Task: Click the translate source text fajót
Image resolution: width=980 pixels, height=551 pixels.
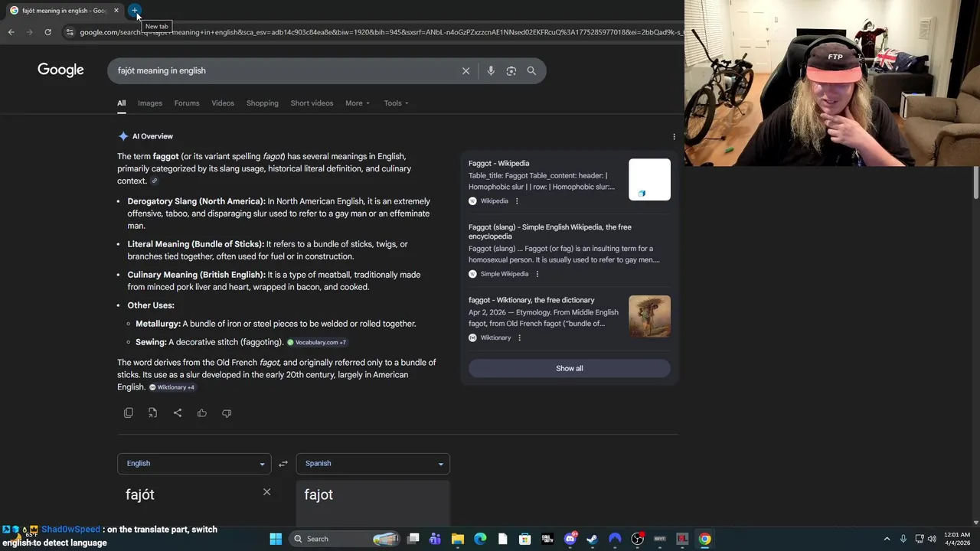Action: 140,495
